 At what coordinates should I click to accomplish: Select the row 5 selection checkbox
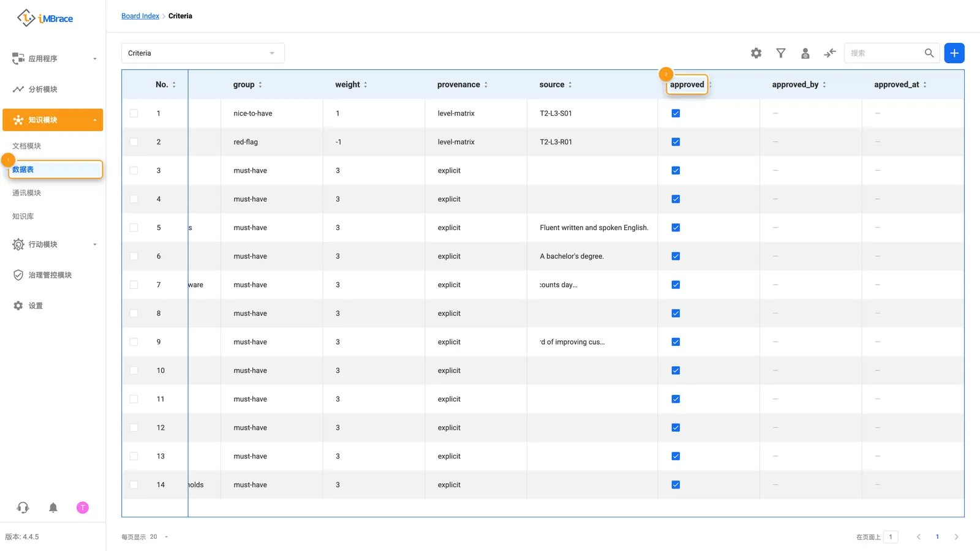point(134,228)
